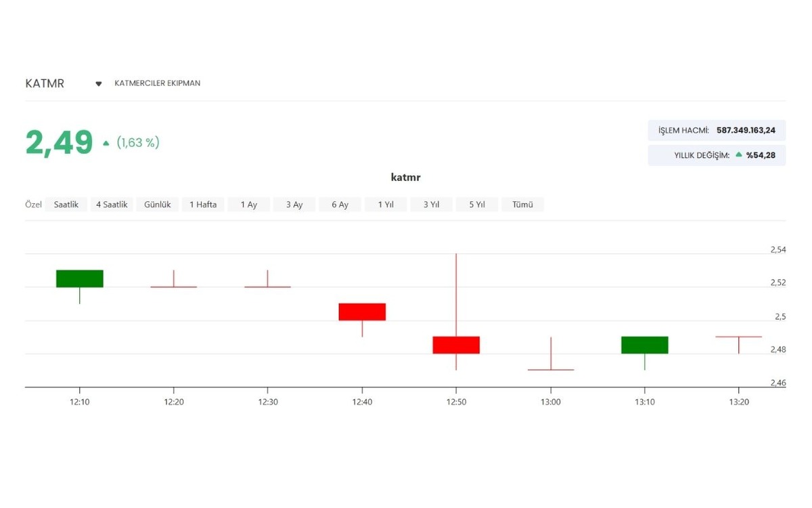The width and height of the screenshot is (812, 508).
Task: Click the red candlestick body at 12:50
Action: tap(456, 345)
